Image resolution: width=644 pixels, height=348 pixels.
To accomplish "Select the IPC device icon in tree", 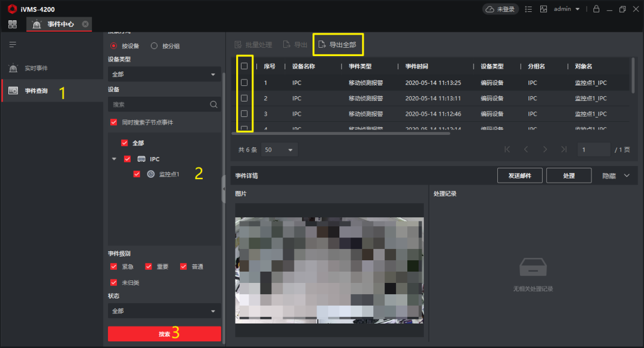I will click(x=141, y=159).
